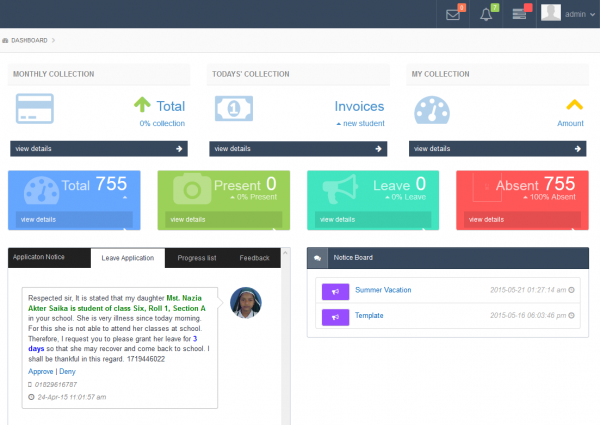Open view details on red Absent card
Screen dimensions: 600x425
point(522,220)
